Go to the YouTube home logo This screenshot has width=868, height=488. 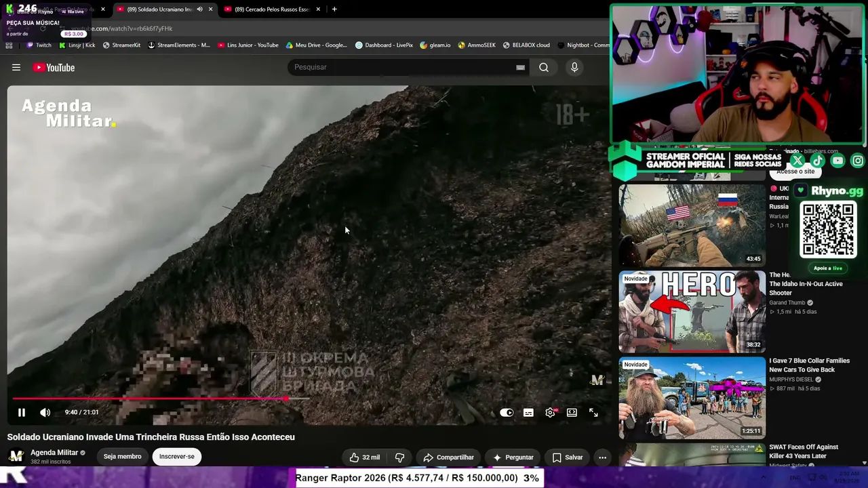tap(54, 67)
